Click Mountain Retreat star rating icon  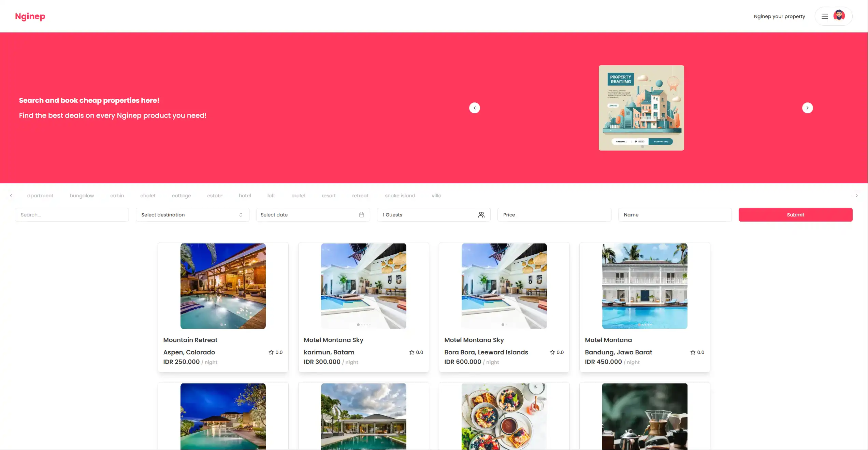[x=271, y=352]
